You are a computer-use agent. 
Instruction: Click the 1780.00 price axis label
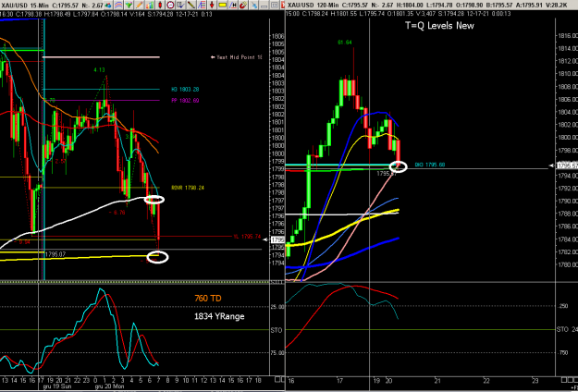(x=568, y=264)
